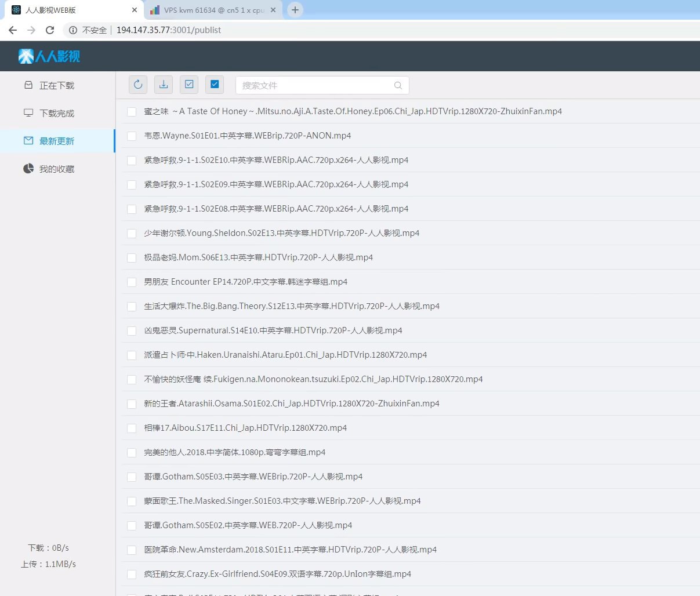Click the magnifier icon in search box
Image resolution: width=700 pixels, height=596 pixels.
(x=398, y=85)
